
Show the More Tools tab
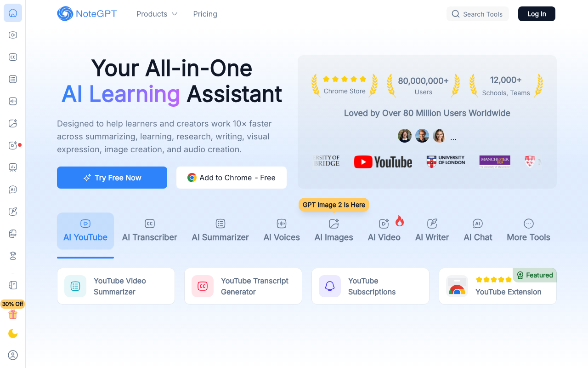coord(529,231)
